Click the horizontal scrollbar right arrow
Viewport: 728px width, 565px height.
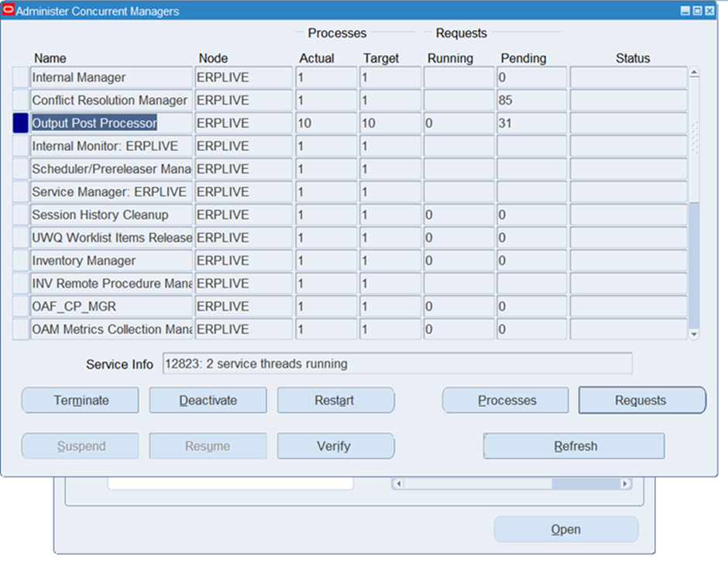(x=625, y=484)
